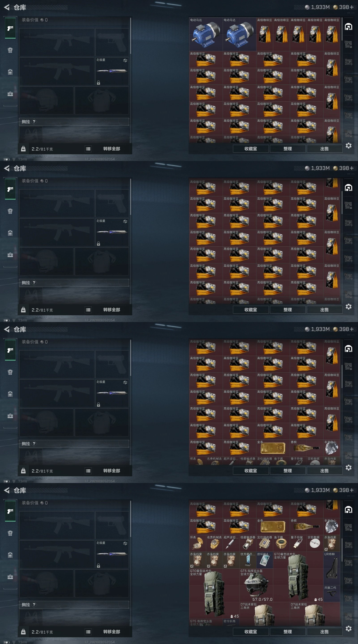Select the 名贵机械表 gold watch

pos(214,543)
